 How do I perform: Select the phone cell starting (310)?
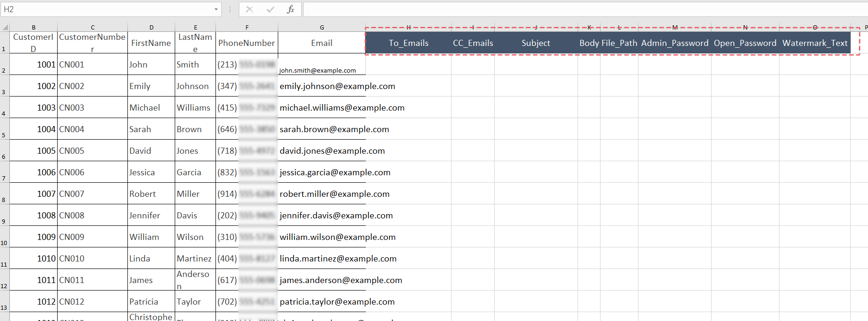247,237
